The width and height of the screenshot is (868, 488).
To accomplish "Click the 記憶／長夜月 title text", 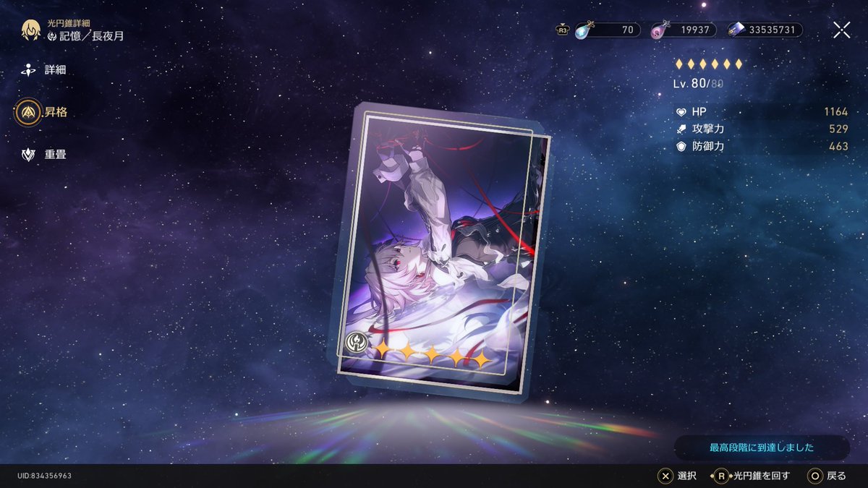I will pyautogui.click(x=91, y=35).
